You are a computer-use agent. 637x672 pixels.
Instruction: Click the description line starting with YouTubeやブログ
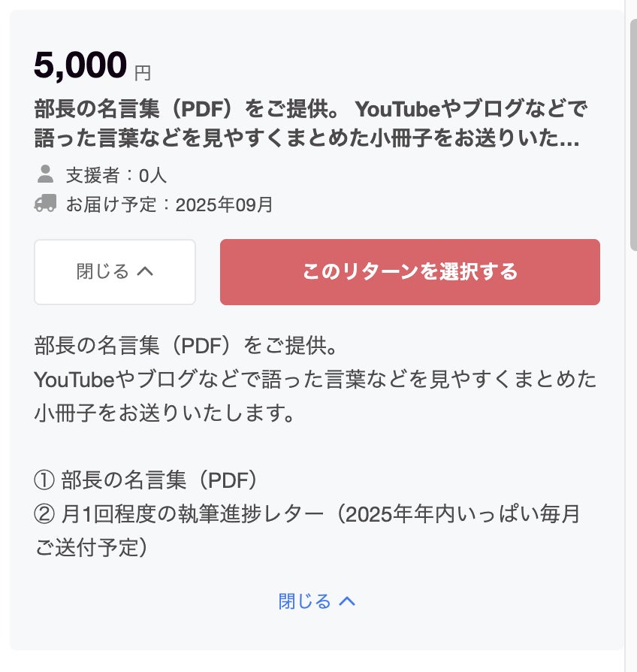click(315, 379)
